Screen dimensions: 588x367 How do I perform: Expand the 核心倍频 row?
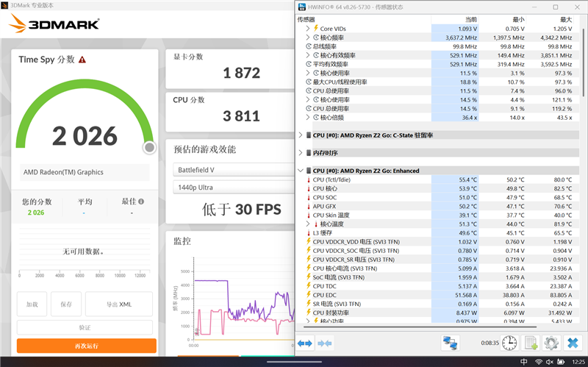tap(308, 117)
